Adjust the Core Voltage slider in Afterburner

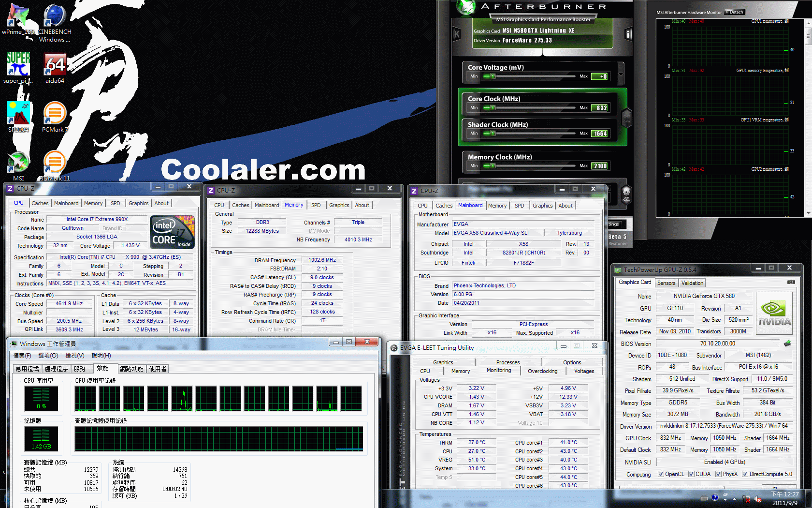[529, 76]
